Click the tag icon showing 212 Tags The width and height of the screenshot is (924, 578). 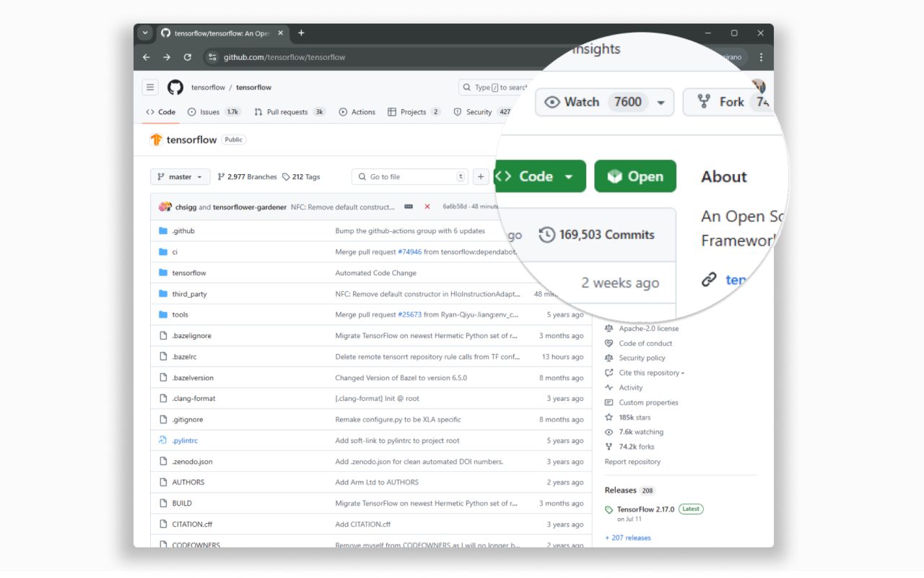click(x=287, y=176)
